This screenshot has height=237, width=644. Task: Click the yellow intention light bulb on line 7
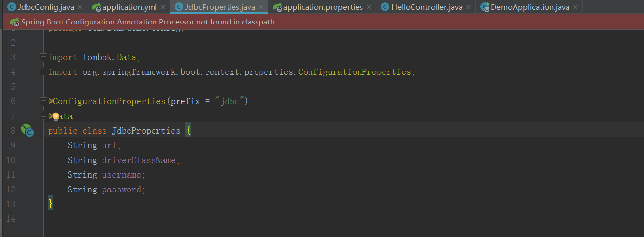(x=55, y=116)
